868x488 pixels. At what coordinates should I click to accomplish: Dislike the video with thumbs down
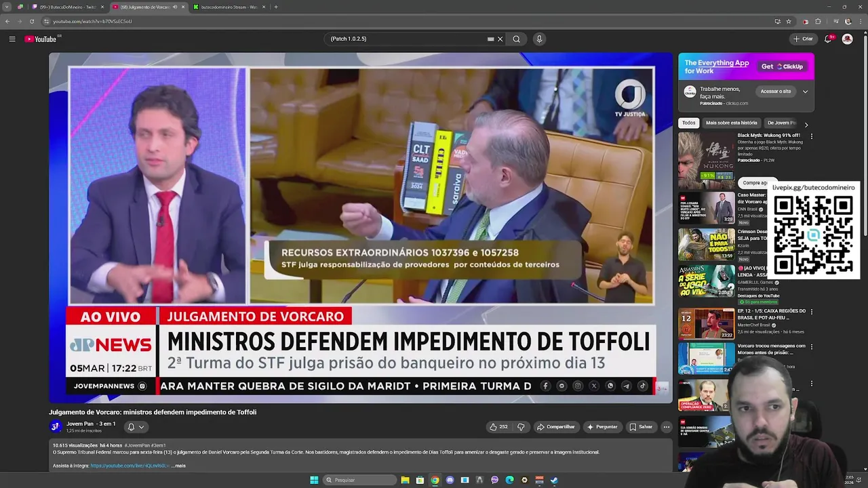521,427
